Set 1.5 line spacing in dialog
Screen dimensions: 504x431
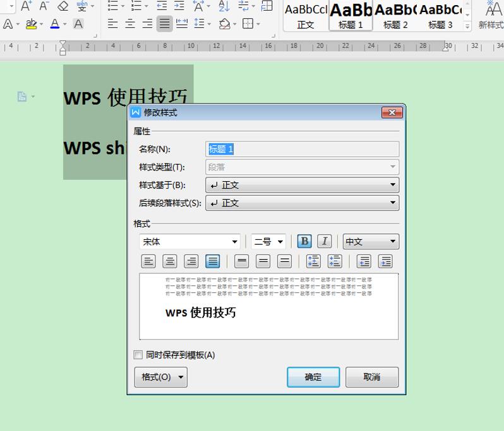point(263,261)
